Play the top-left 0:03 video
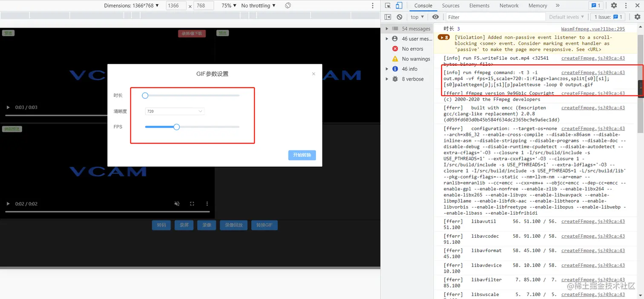 coord(8,107)
